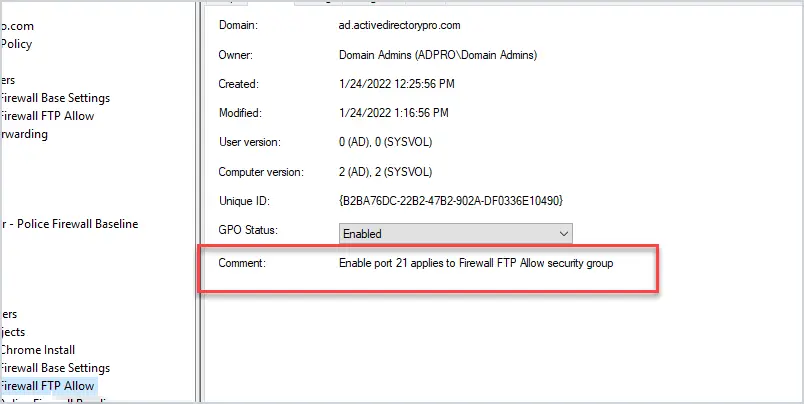Click the Unique ID GUID value
The width and height of the screenshot is (804, 404).
pyautogui.click(x=451, y=201)
